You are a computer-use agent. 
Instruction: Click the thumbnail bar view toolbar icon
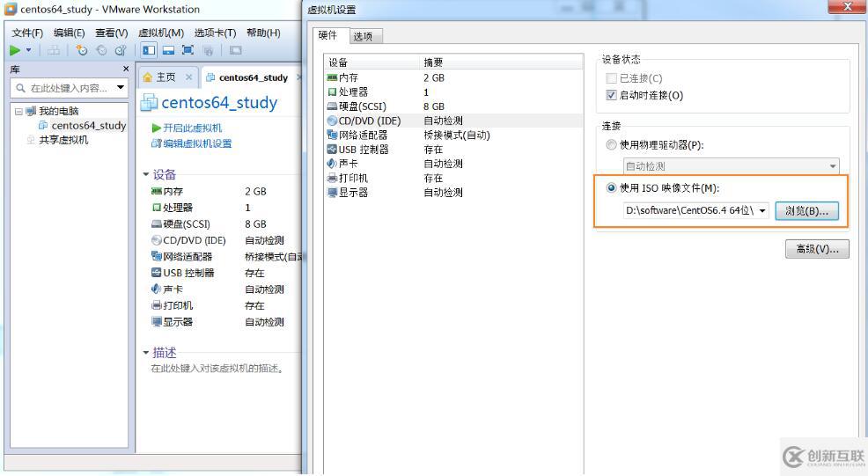(168, 50)
